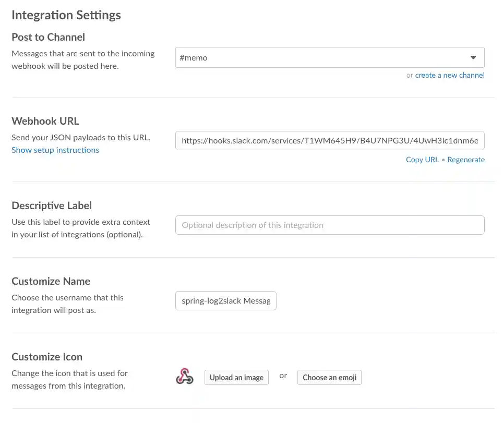Click "Copy URL" below the webhook address
The height and width of the screenshot is (423, 504).
pyautogui.click(x=422, y=160)
